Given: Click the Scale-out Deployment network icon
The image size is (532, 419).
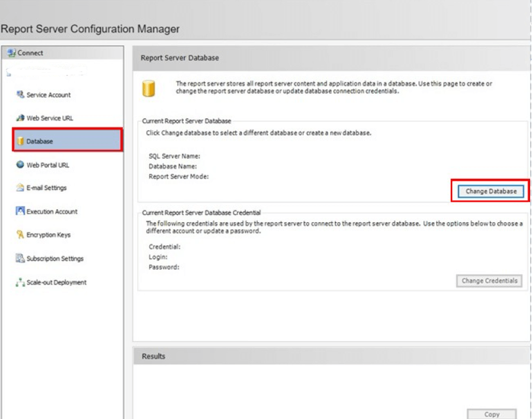Looking at the screenshot, I should pos(20,282).
